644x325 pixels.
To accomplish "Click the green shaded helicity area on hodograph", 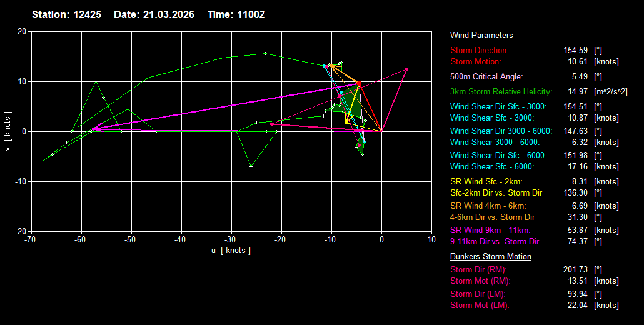I will coord(355,106).
